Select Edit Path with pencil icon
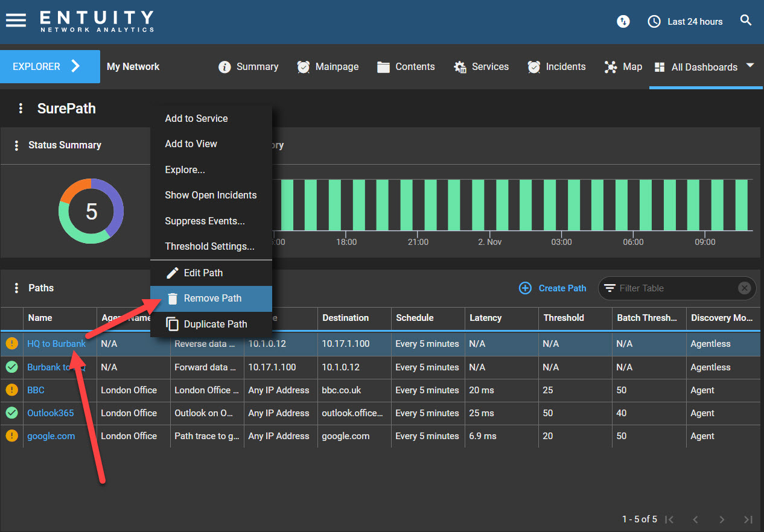The width and height of the screenshot is (764, 532). tap(211, 273)
